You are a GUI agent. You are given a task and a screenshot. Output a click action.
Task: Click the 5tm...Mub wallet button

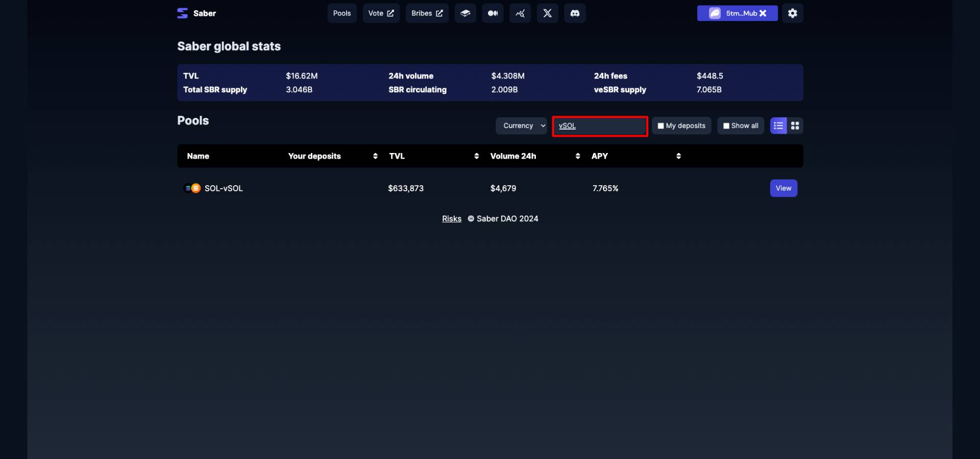click(x=737, y=13)
